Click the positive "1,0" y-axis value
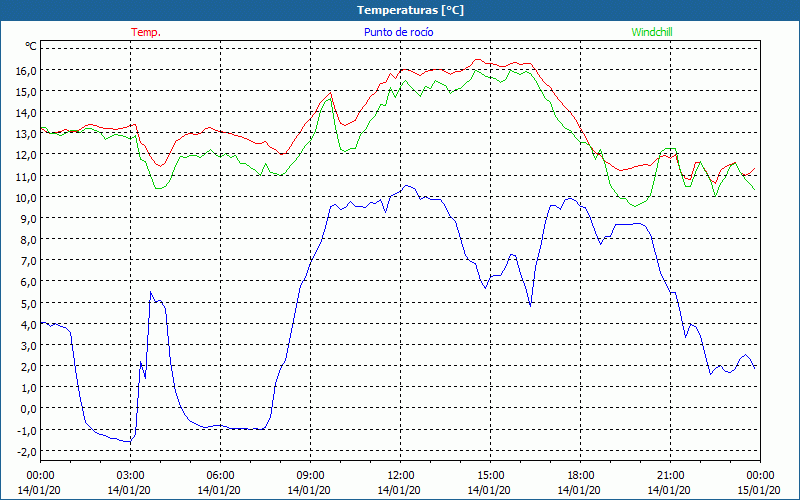This screenshot has height=500, width=800. click(29, 388)
